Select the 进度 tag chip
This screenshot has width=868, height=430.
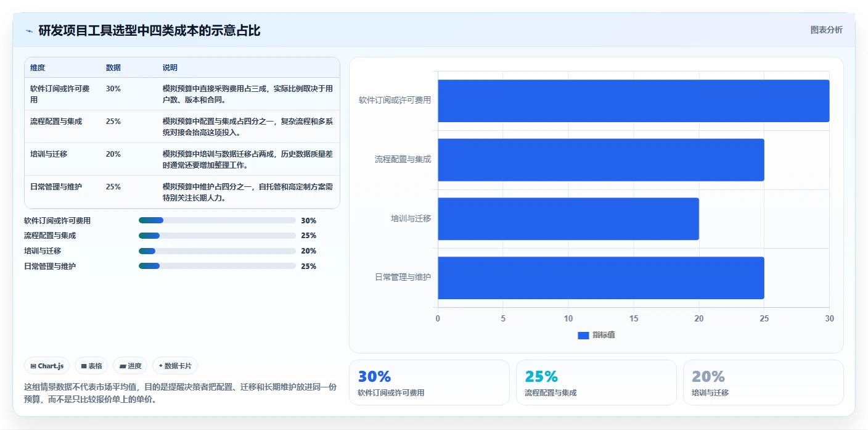130,366
